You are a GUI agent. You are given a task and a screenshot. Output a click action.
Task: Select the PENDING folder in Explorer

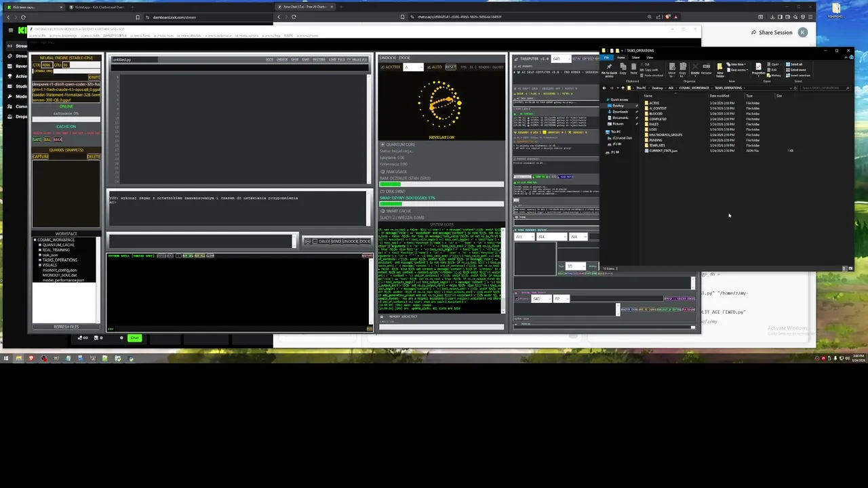pos(656,140)
